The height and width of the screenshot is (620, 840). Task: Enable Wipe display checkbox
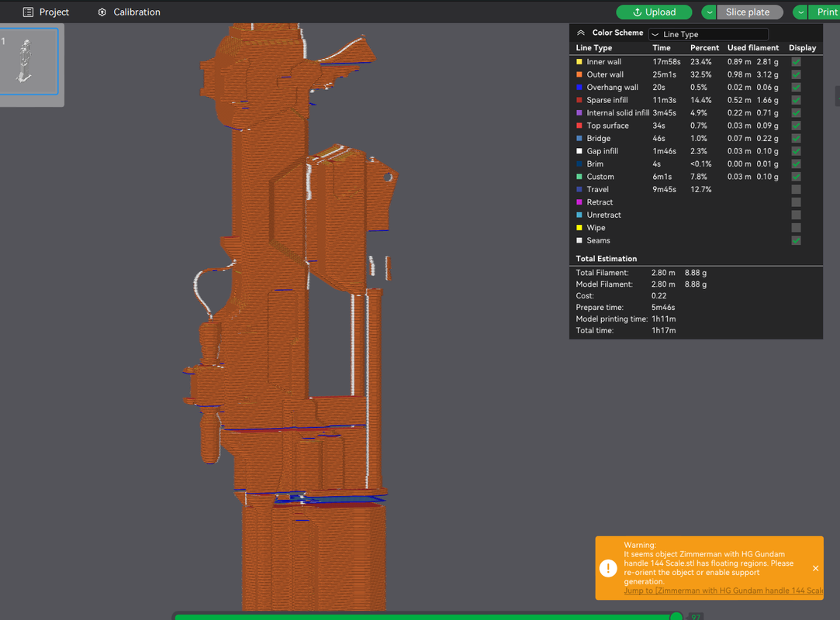point(796,228)
